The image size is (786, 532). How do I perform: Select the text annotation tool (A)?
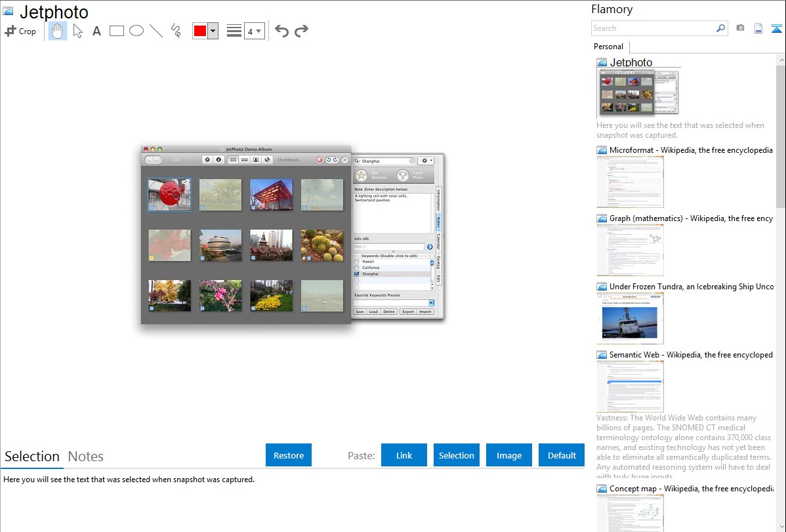click(96, 31)
